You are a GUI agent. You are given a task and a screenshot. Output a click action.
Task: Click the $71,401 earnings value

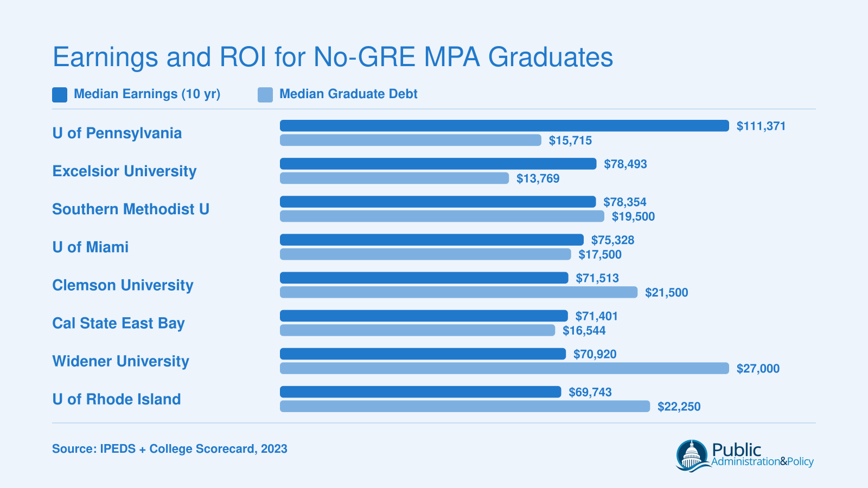[x=597, y=316]
